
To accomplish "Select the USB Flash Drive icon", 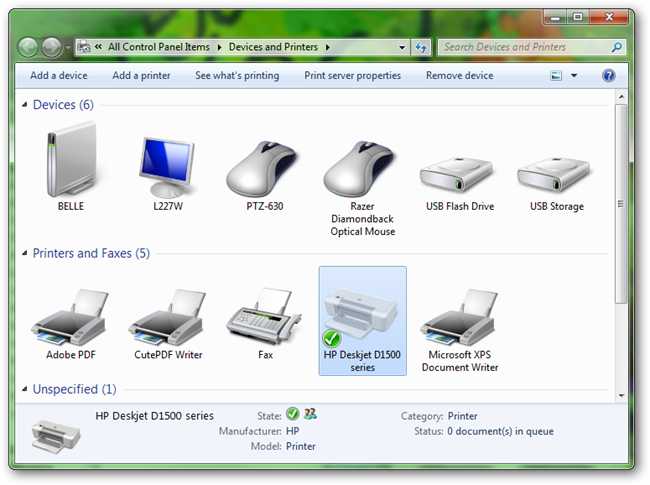I will click(x=460, y=175).
